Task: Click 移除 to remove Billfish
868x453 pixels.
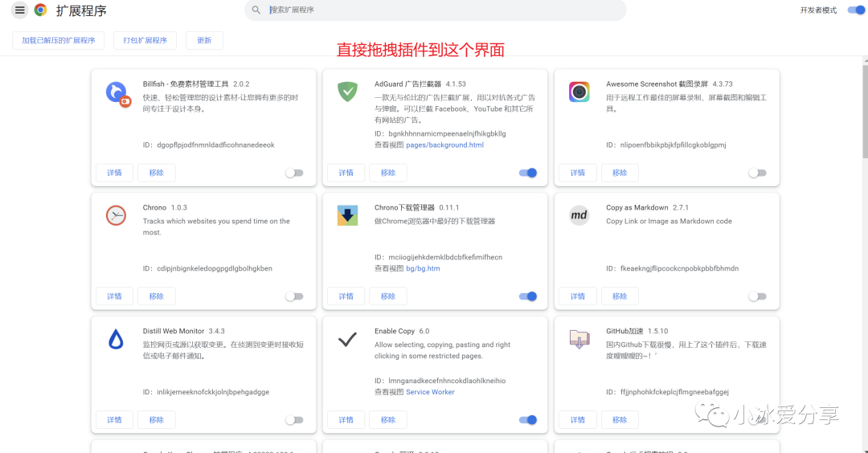Action: (157, 173)
